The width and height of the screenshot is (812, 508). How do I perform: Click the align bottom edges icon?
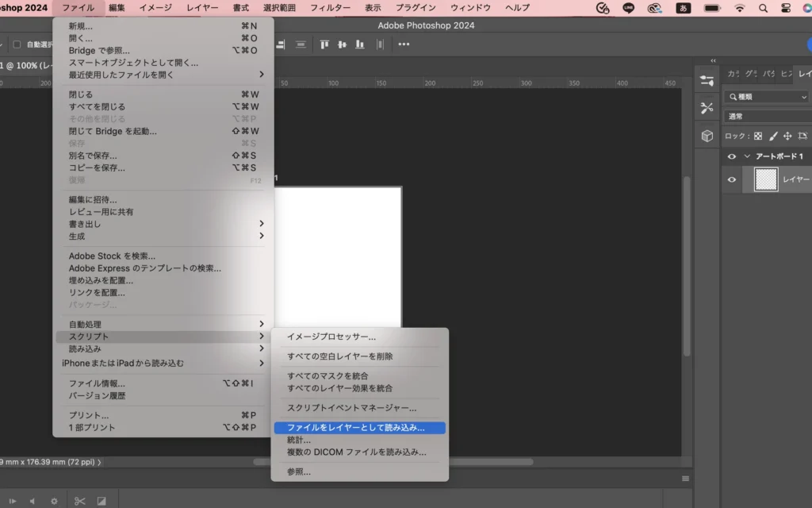[361, 44]
